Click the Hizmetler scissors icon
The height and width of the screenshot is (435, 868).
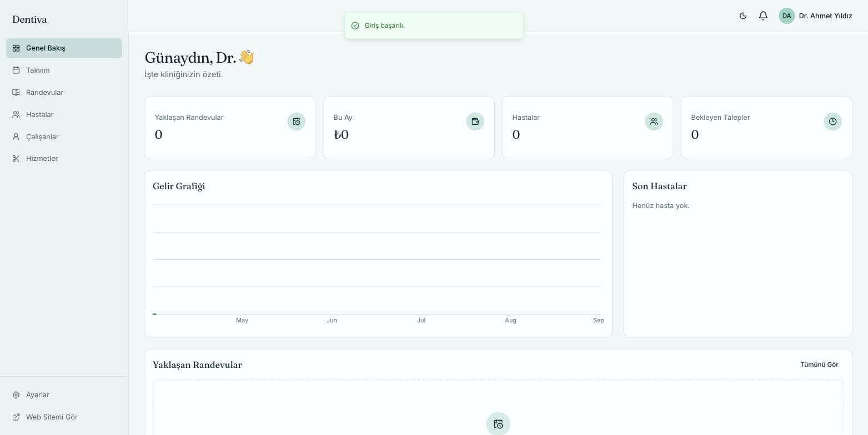tap(16, 159)
